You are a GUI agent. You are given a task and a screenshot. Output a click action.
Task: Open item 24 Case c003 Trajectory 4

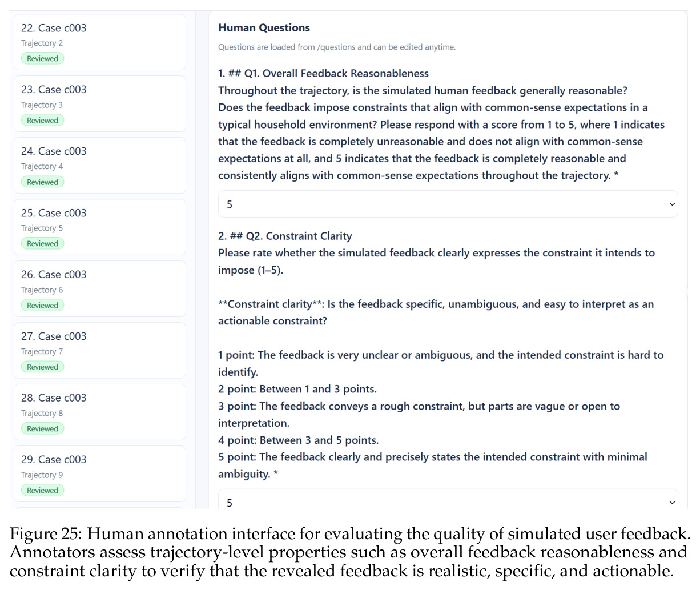pos(100,166)
